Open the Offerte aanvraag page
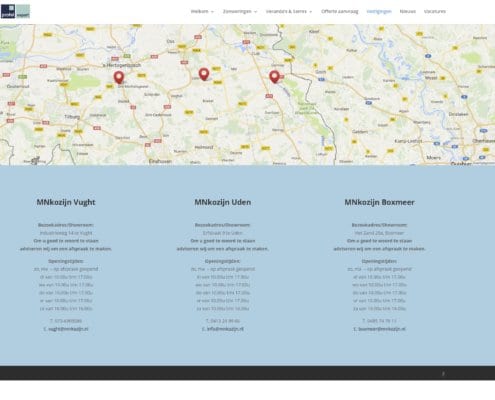This screenshot has width=495, height=400. click(x=339, y=11)
